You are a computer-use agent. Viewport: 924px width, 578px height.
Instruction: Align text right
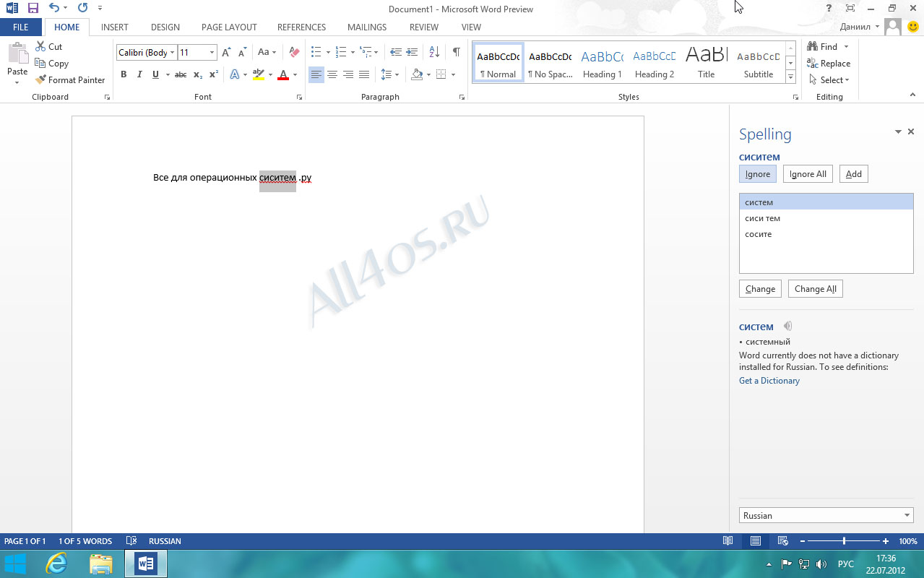tap(348, 74)
